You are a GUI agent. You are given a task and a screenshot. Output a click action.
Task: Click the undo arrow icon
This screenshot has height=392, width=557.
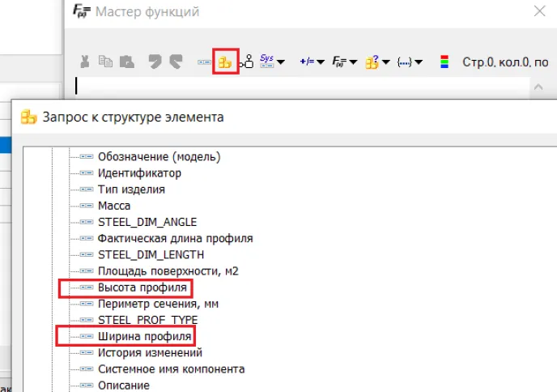click(x=155, y=62)
